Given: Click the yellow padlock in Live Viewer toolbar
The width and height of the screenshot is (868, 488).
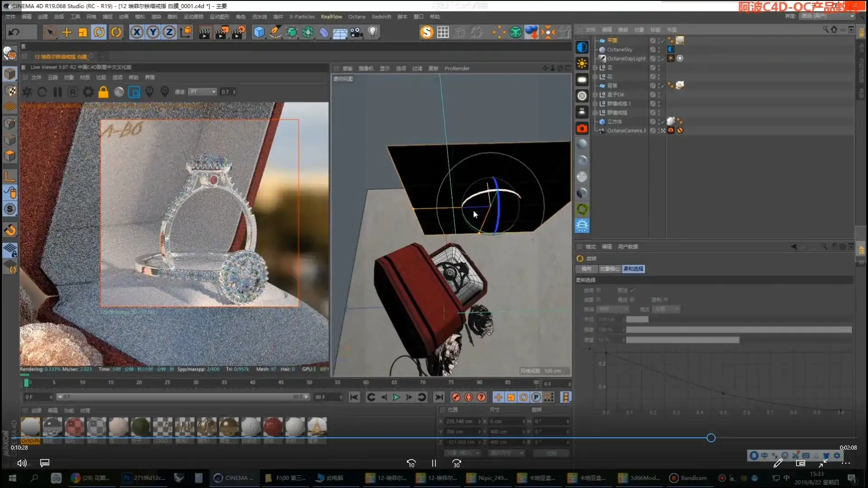Looking at the screenshot, I should (x=103, y=92).
